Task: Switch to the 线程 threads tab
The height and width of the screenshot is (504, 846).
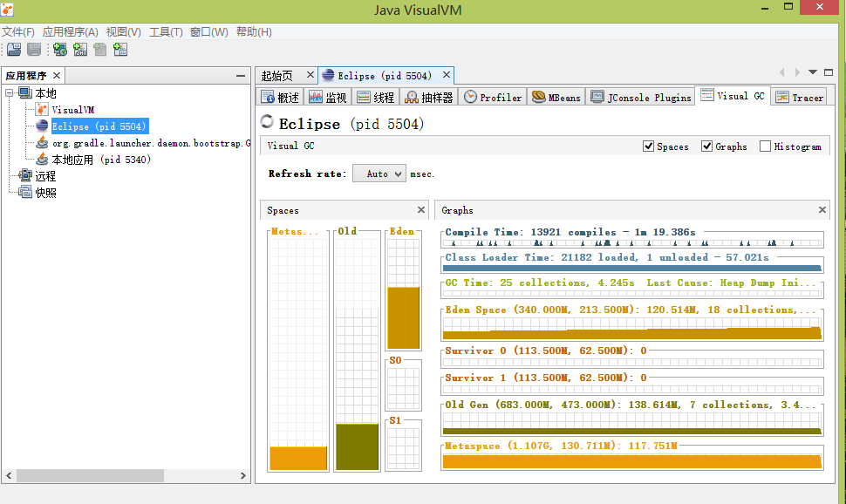Action: tap(376, 97)
